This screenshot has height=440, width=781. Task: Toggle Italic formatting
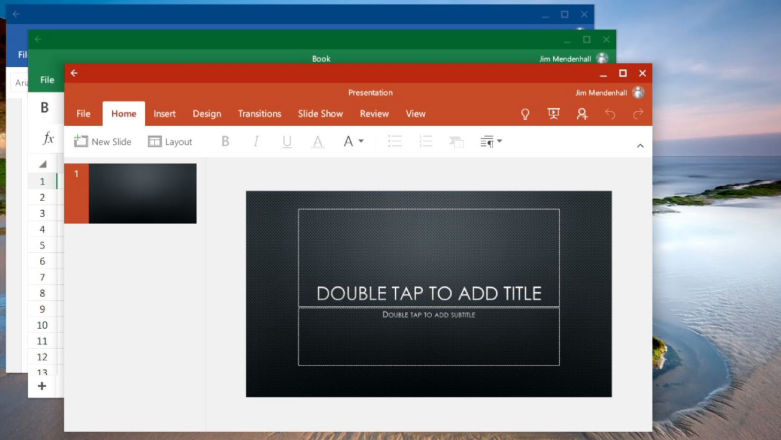pyautogui.click(x=256, y=142)
